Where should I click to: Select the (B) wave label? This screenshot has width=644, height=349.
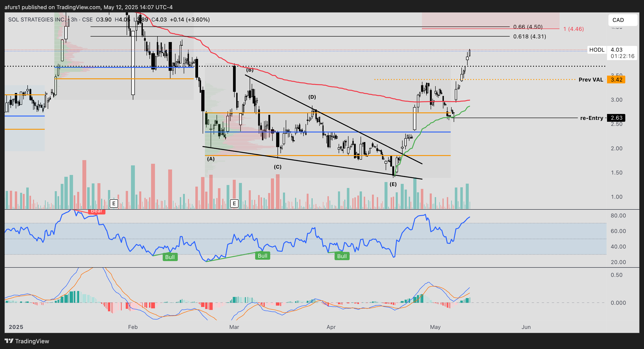[x=250, y=70]
